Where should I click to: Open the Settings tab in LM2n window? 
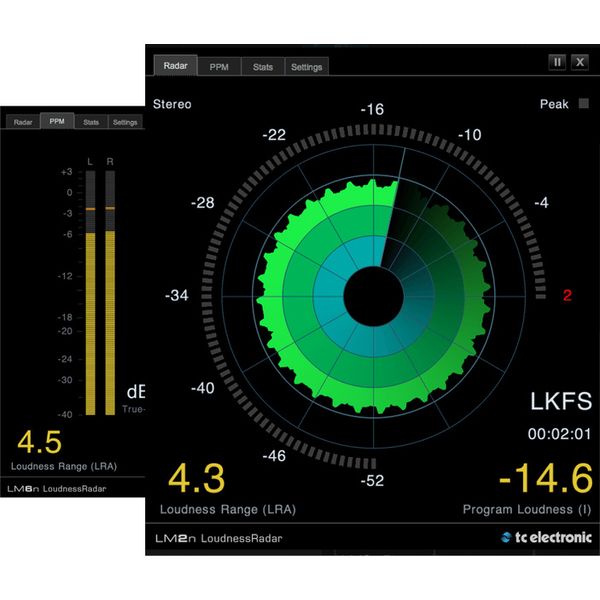(x=307, y=67)
